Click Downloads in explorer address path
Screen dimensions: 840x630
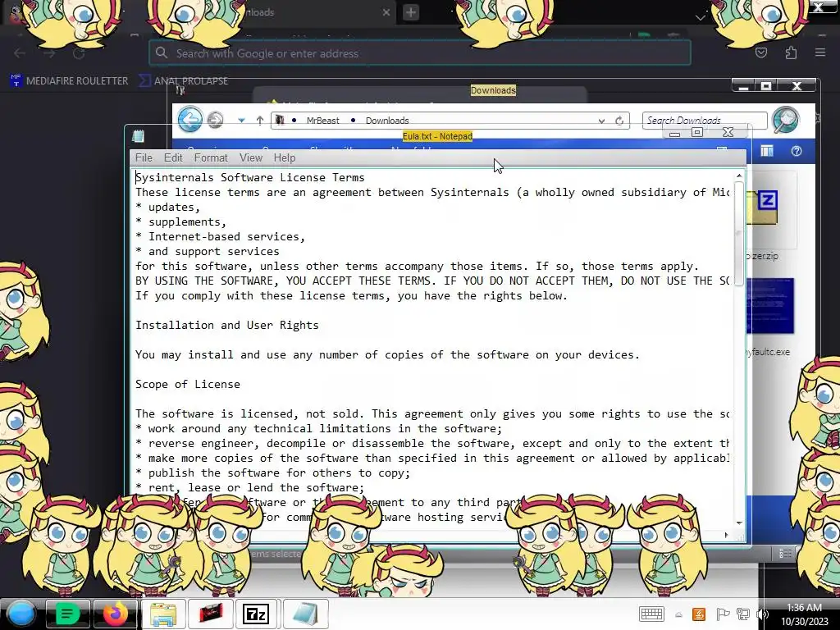tap(387, 121)
